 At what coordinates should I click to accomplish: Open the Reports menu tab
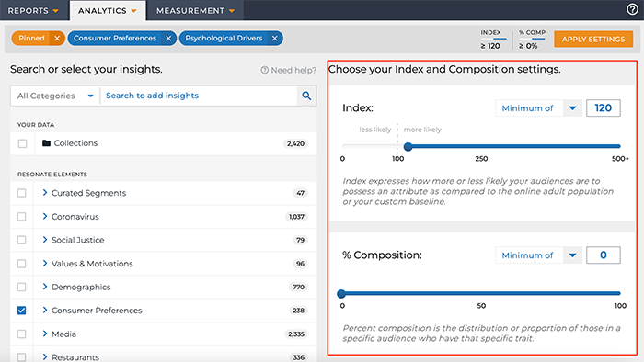(x=33, y=11)
